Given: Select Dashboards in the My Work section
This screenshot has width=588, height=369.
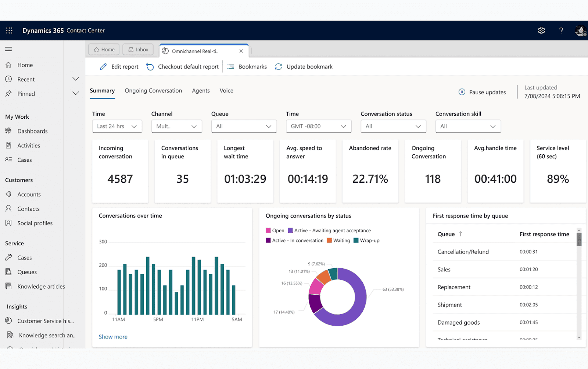Looking at the screenshot, I should tap(33, 131).
